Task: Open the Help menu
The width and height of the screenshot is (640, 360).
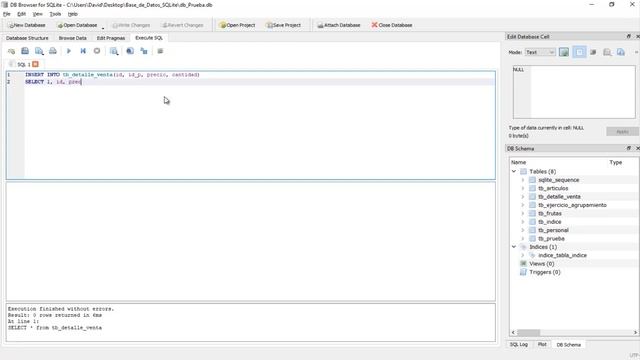Action: [73, 14]
